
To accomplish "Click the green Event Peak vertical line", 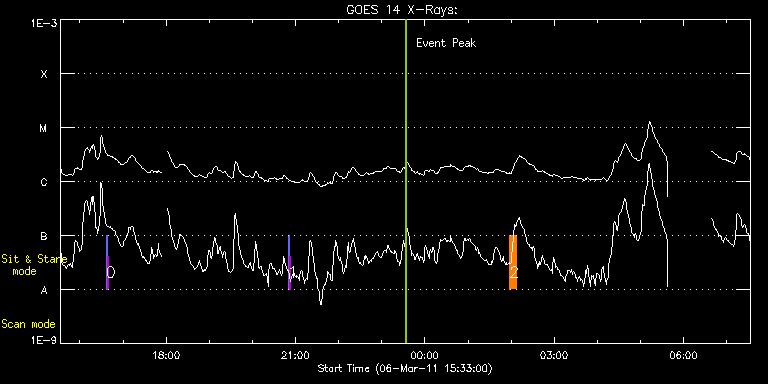I will coord(406,181).
